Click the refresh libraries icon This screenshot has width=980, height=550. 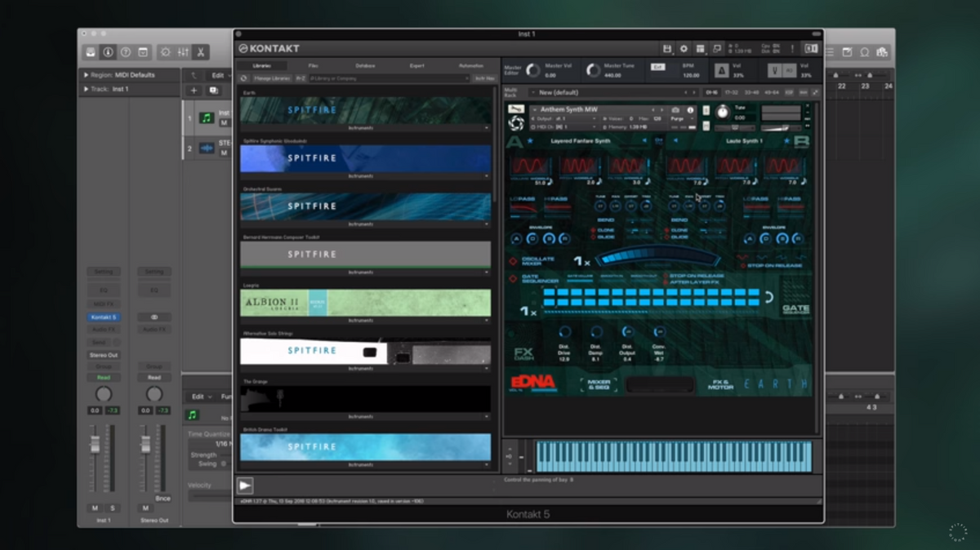tap(244, 78)
